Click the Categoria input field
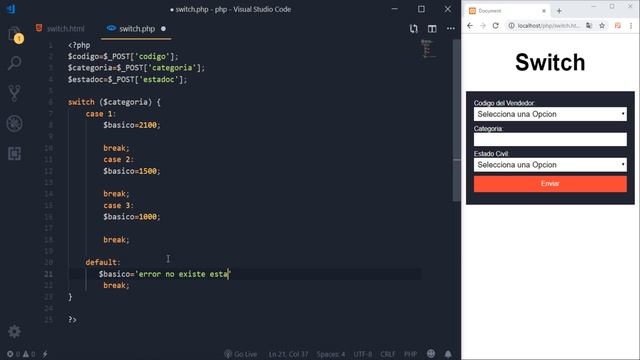 coord(550,139)
